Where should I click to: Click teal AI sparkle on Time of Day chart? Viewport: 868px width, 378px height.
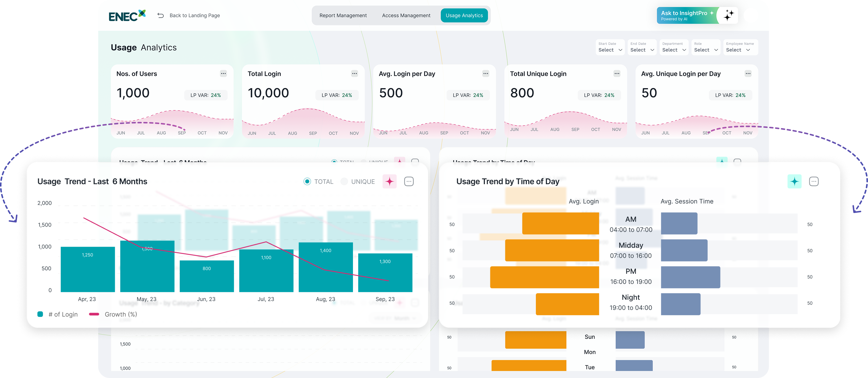[794, 181]
